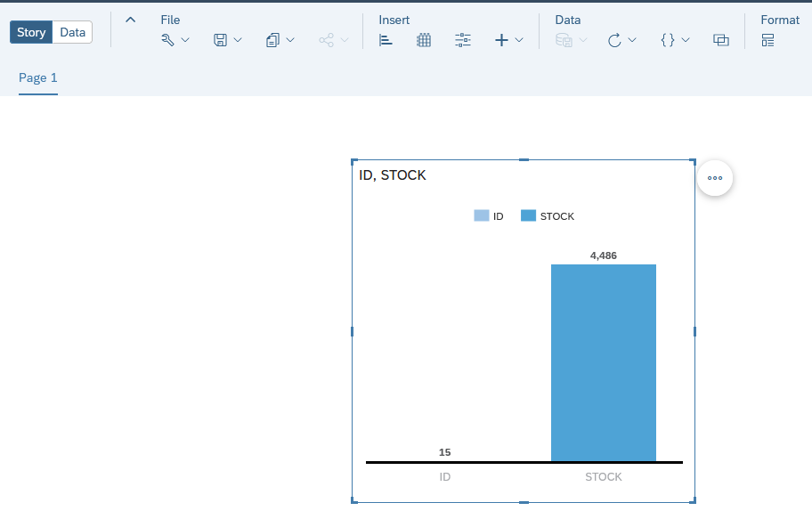Viewport: 812px width, 519px height.
Task: Open chart More Actions ellipsis button
Action: [x=715, y=178]
